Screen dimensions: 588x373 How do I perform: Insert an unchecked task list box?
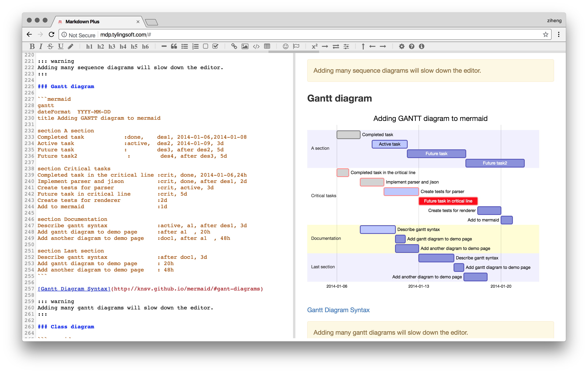click(205, 46)
